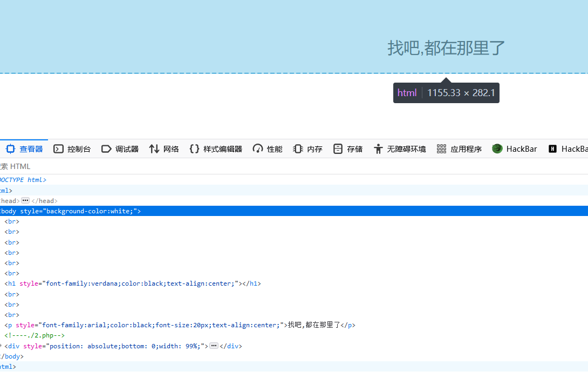588x378 pixels.
Task: Click the closing /head tag
Action: (45, 201)
